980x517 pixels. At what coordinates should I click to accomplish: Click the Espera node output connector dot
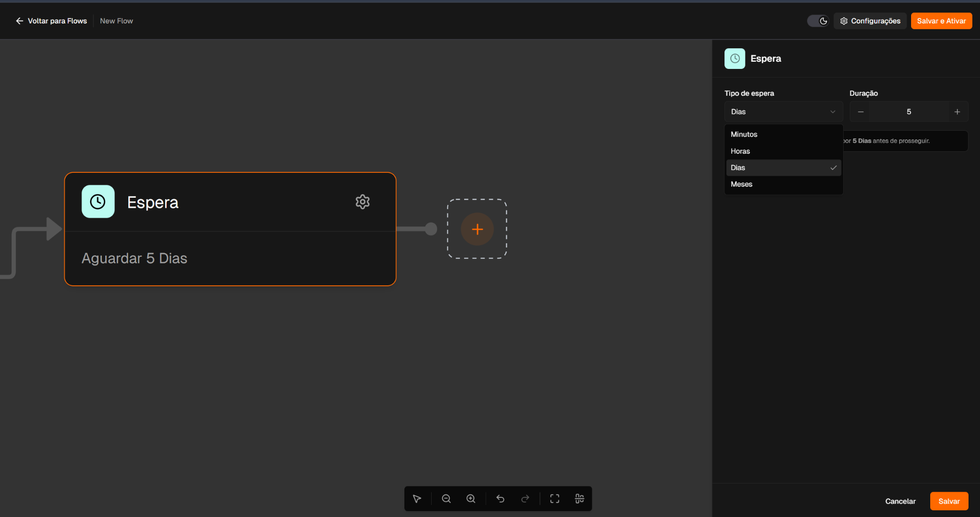pyautogui.click(x=431, y=229)
